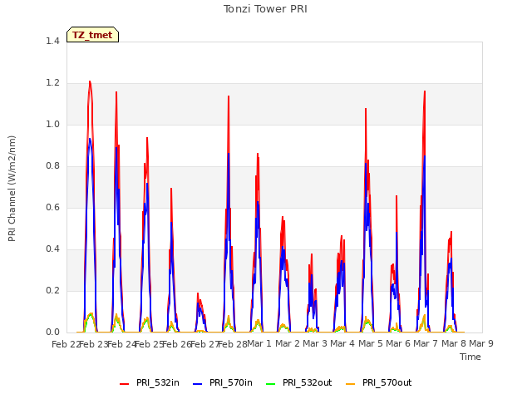The height and width of the screenshot is (399, 532).
Task: Click the Feb 25 x-axis label
Action: coord(150,344)
